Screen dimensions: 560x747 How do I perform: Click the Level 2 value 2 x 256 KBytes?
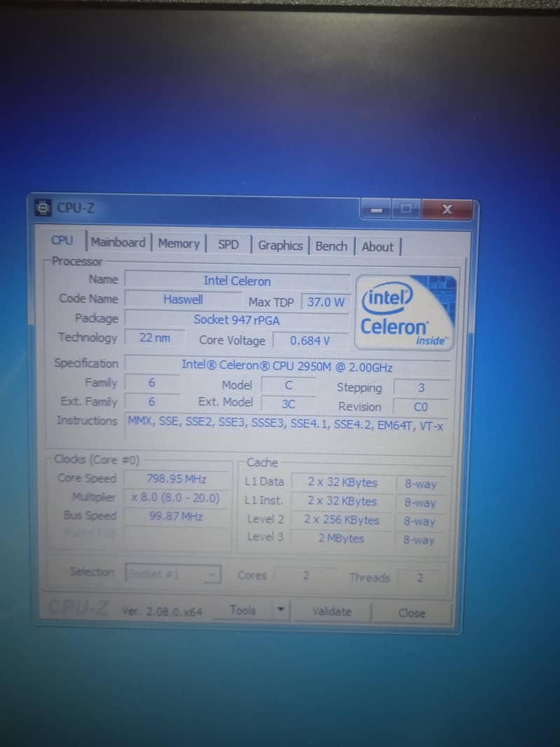[342, 520]
